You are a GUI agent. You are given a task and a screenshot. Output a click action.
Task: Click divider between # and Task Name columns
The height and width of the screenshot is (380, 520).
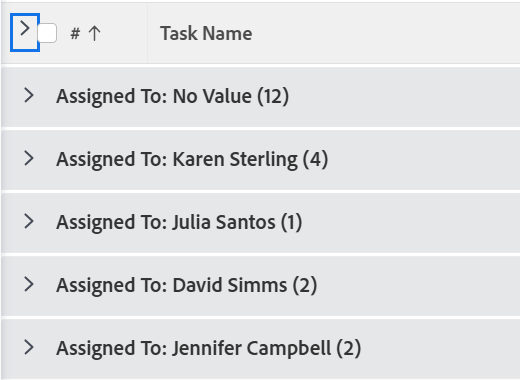[x=147, y=33]
